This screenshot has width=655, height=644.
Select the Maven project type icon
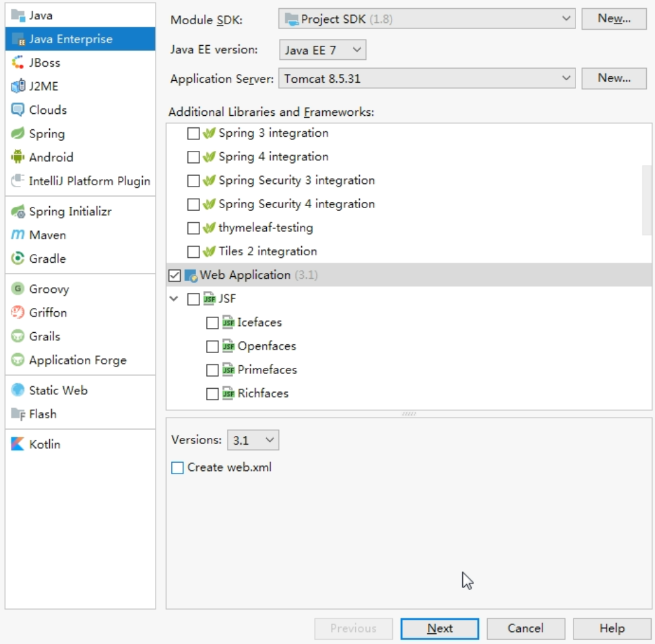[18, 234]
